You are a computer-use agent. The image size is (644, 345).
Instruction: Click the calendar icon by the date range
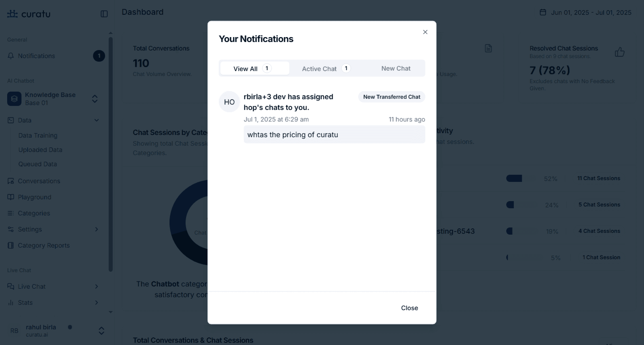(x=543, y=12)
